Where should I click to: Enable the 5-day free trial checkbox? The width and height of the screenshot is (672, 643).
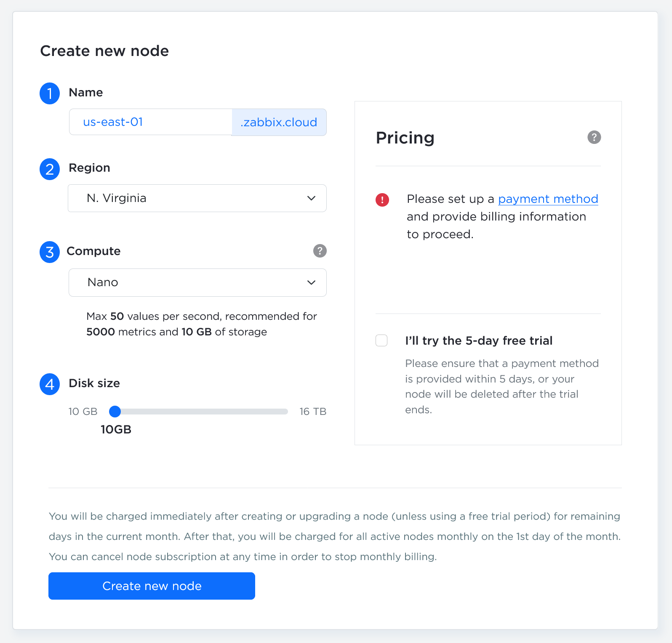[x=381, y=340]
